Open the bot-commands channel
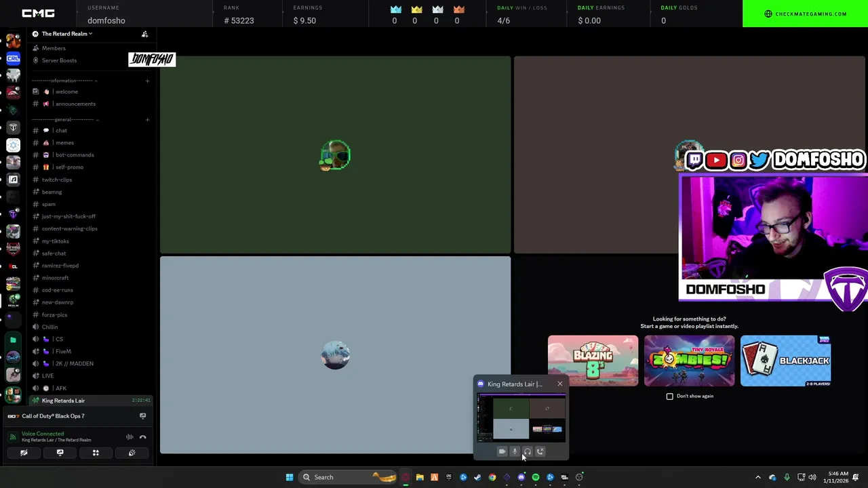This screenshot has height=488, width=868. coord(74,155)
